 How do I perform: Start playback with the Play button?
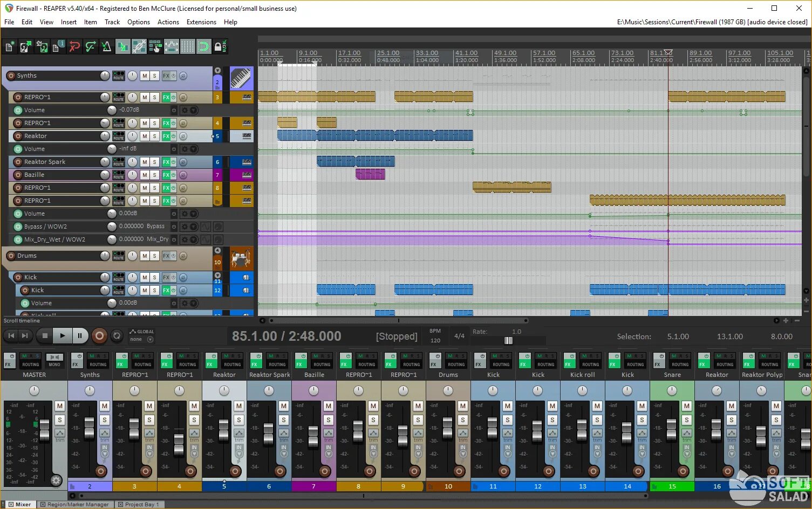click(63, 336)
